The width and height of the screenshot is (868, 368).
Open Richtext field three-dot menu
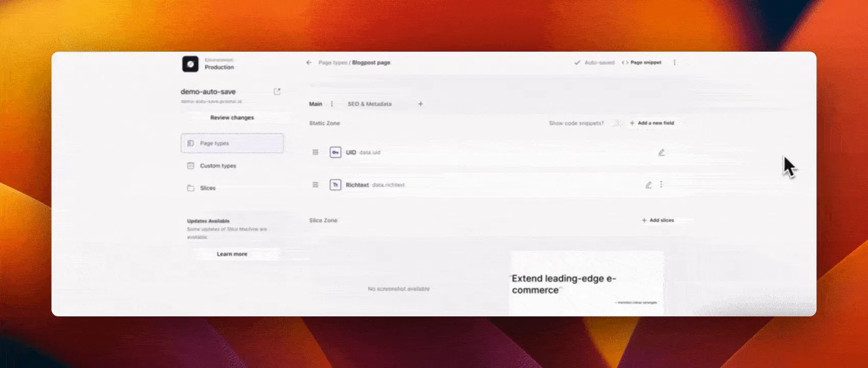(x=661, y=185)
